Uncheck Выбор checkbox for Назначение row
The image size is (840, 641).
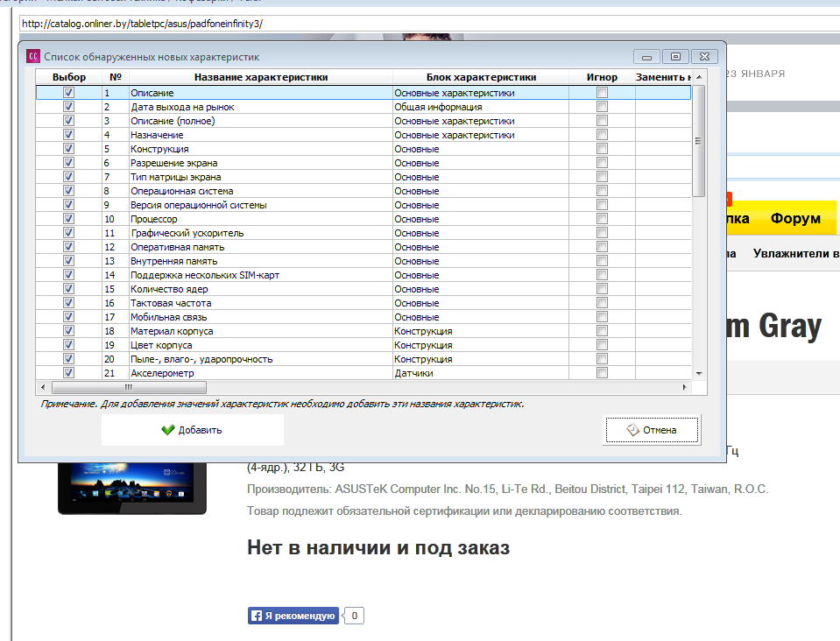click(68, 134)
